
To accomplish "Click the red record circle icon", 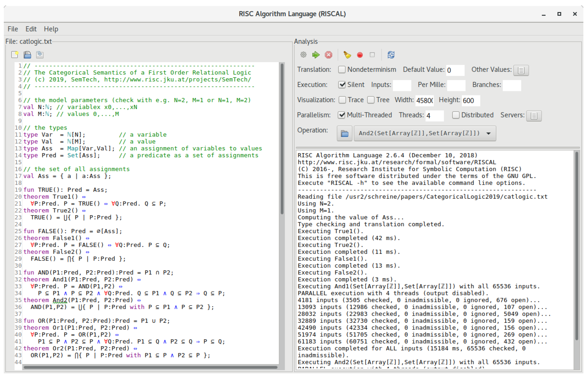I will coord(360,55).
